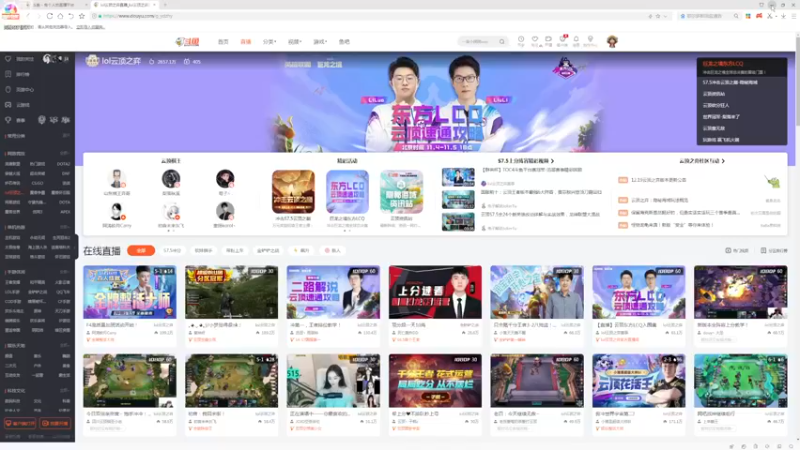Expand the S7.5 video section arrow
Viewport: 800px width, 450px height.
[x=552, y=161]
